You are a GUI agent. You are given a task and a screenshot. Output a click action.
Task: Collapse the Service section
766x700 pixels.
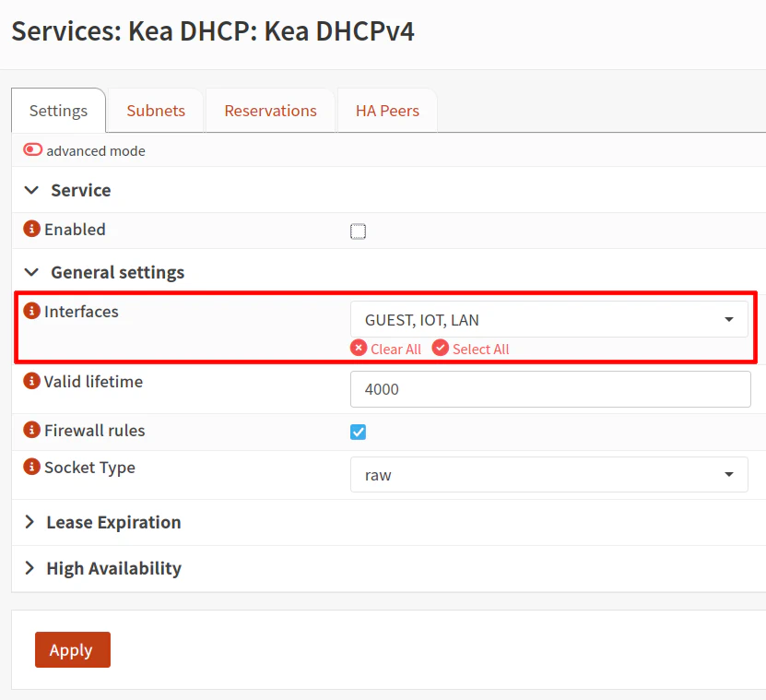pyautogui.click(x=31, y=190)
